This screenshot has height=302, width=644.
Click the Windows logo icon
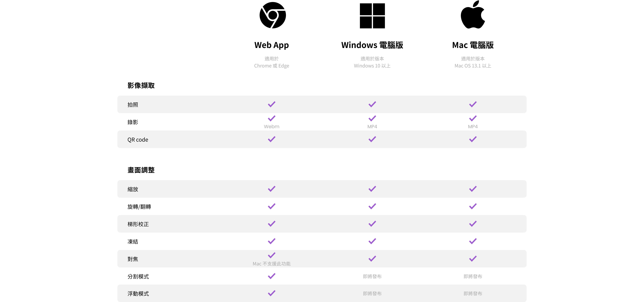click(372, 16)
